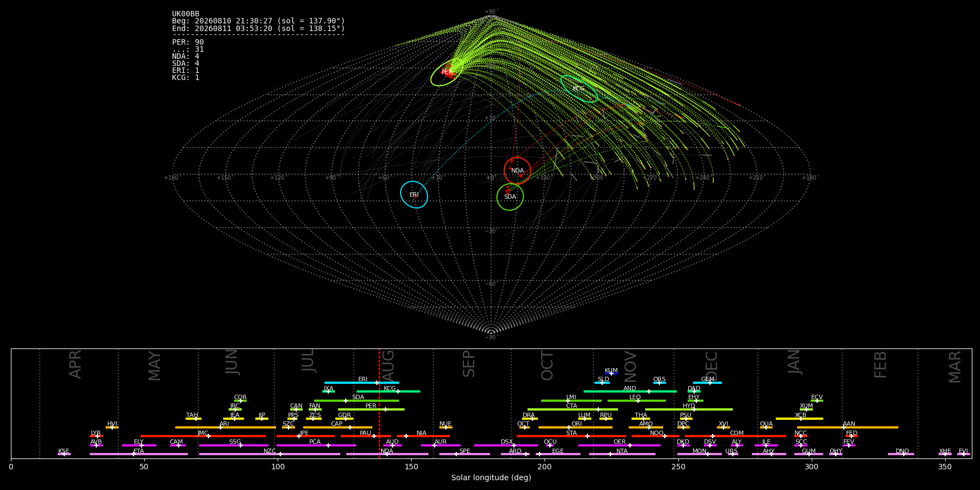980x490 pixels.
Task: Select the cyan ERI shower bar
Action: click(362, 383)
